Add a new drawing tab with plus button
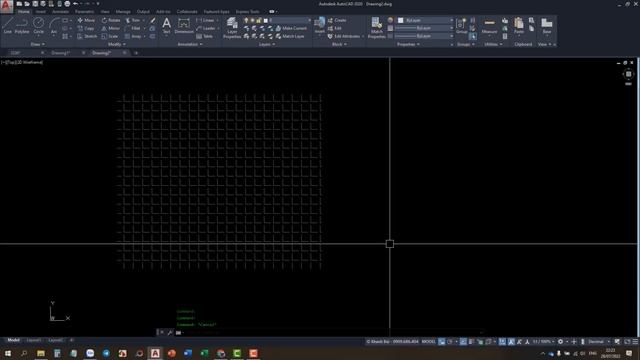This screenshot has height=360, width=640. click(x=136, y=53)
